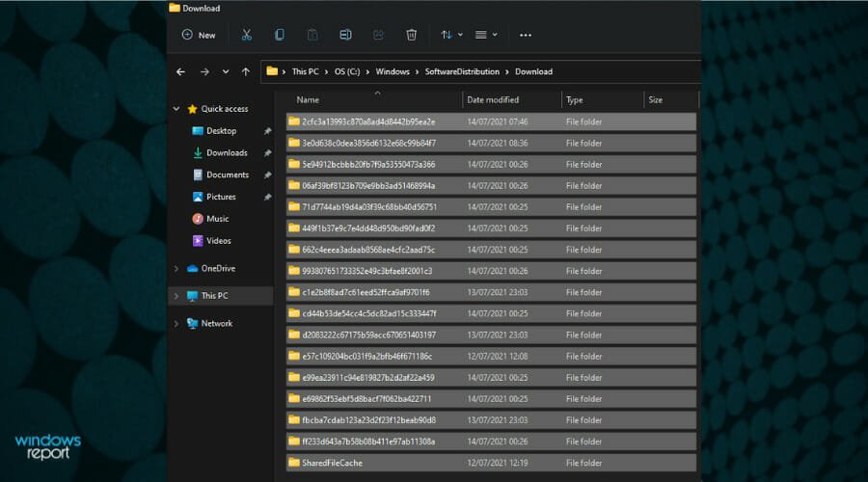Open Music in the sidebar

218,219
